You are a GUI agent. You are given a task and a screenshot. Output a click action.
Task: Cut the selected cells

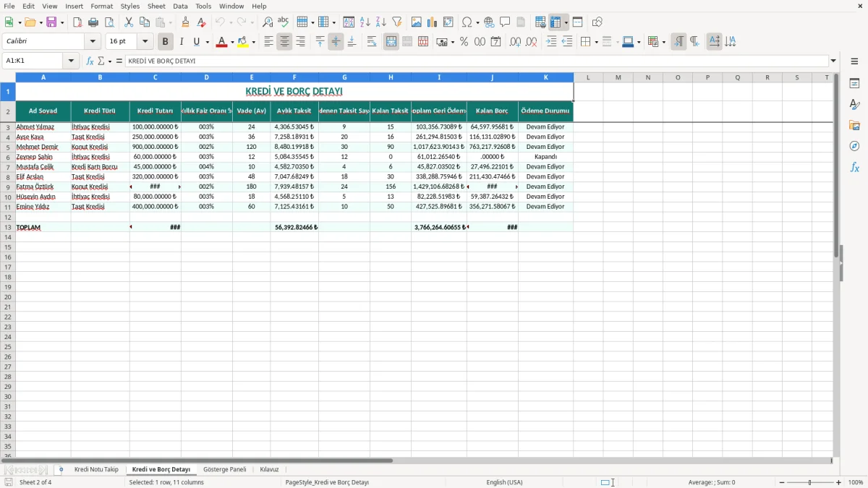(129, 22)
